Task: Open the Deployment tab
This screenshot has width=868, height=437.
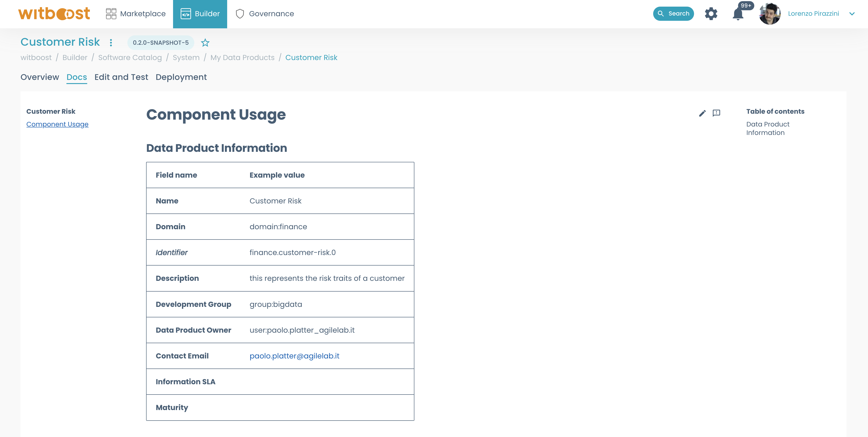Action: tap(181, 77)
